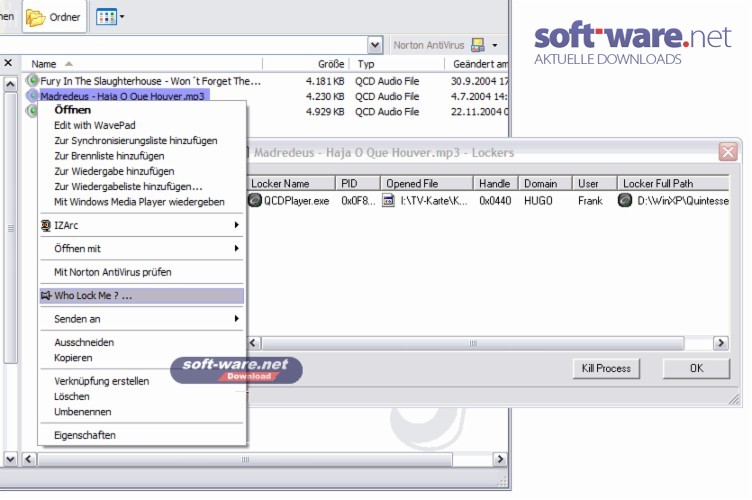Select Zur Brennliste hinzufügen
Image resolution: width=752 pixels, height=500 pixels.
coord(142,156)
